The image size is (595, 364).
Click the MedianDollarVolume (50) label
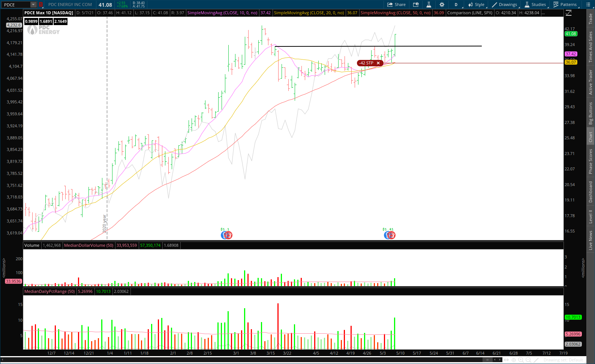pyautogui.click(x=89, y=245)
